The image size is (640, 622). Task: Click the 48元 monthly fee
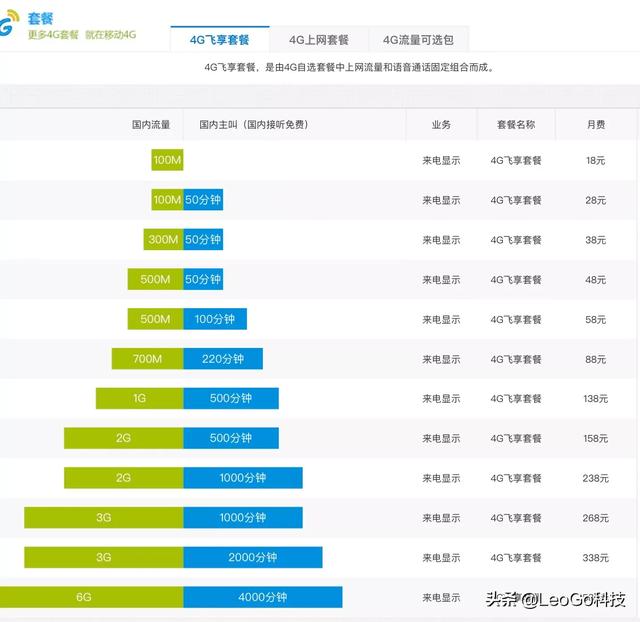coord(596,280)
